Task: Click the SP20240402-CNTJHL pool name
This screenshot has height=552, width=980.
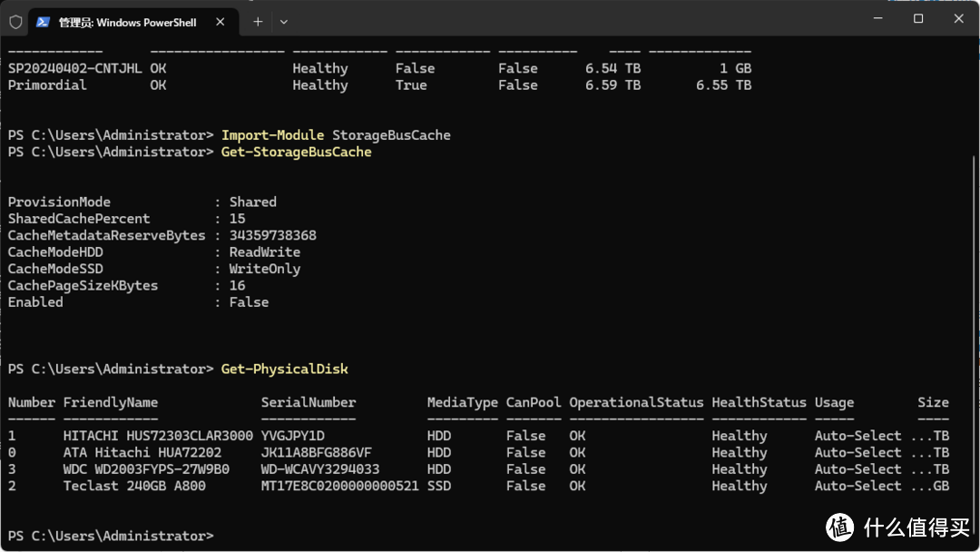Action: pos(75,68)
